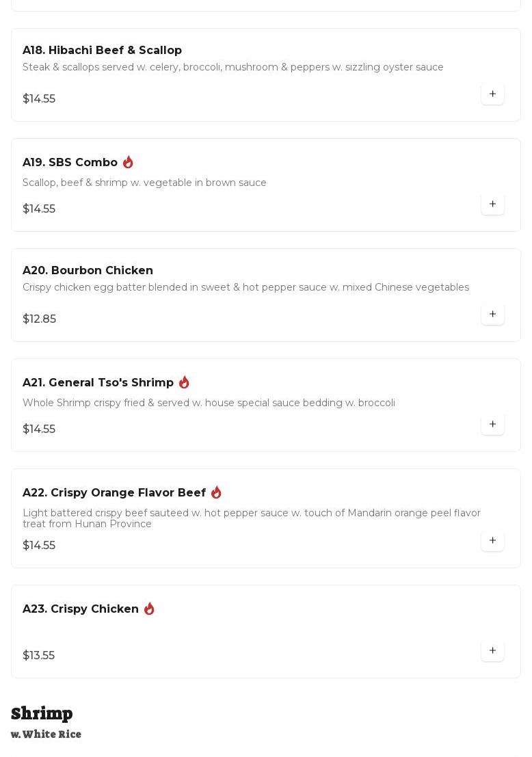
Task: Add A20 Bourbon Chicken using plus icon
Action: coord(492,315)
